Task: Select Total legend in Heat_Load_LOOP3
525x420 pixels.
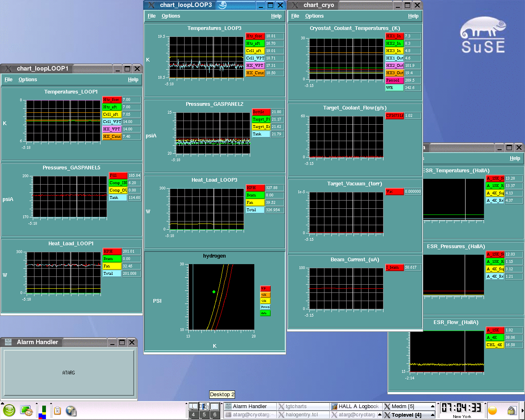Action: click(x=255, y=210)
